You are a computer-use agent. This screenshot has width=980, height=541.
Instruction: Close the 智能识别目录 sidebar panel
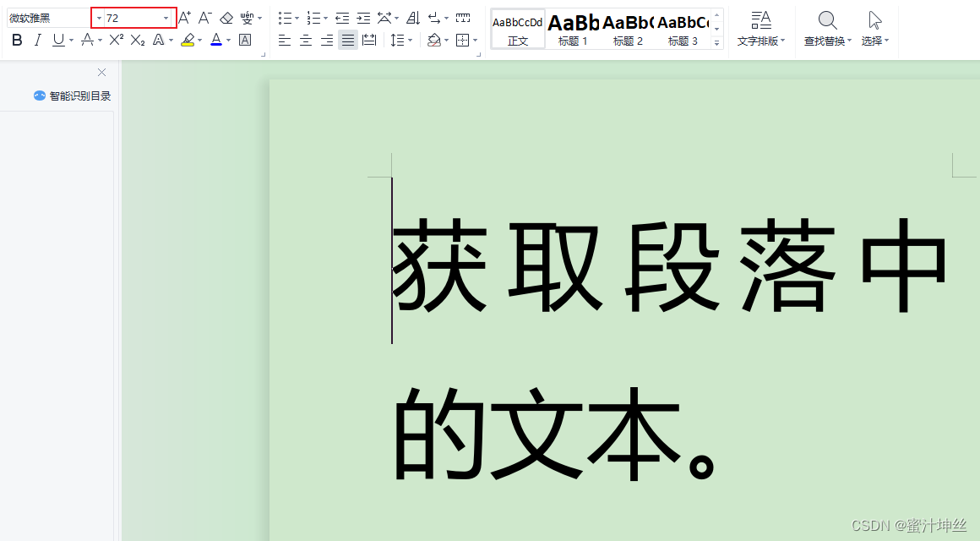[x=101, y=72]
